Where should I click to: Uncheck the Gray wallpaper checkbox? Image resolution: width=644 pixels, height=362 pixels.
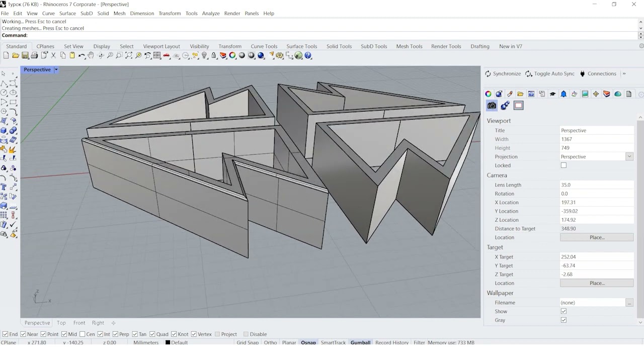coord(563,320)
